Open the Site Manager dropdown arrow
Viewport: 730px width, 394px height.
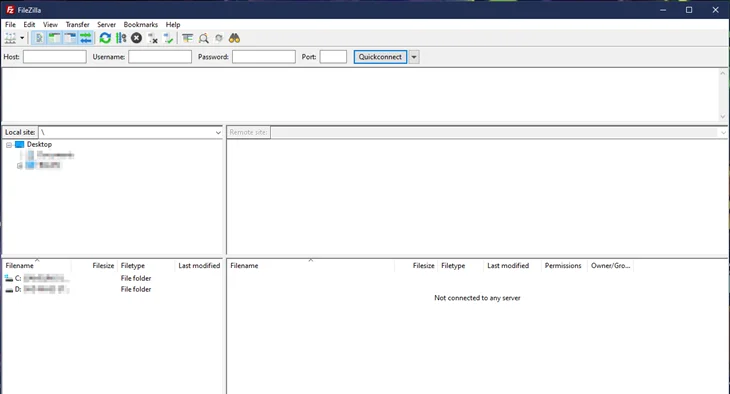22,38
